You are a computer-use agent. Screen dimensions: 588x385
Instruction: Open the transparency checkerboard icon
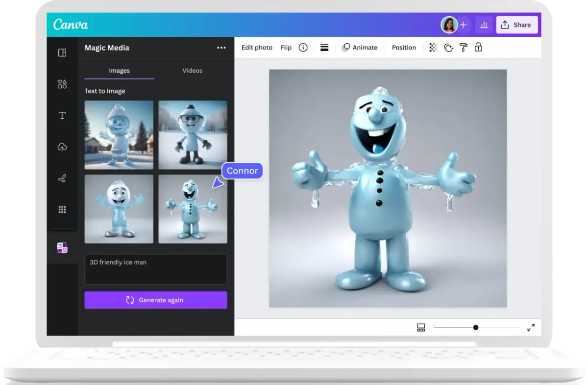(x=433, y=48)
